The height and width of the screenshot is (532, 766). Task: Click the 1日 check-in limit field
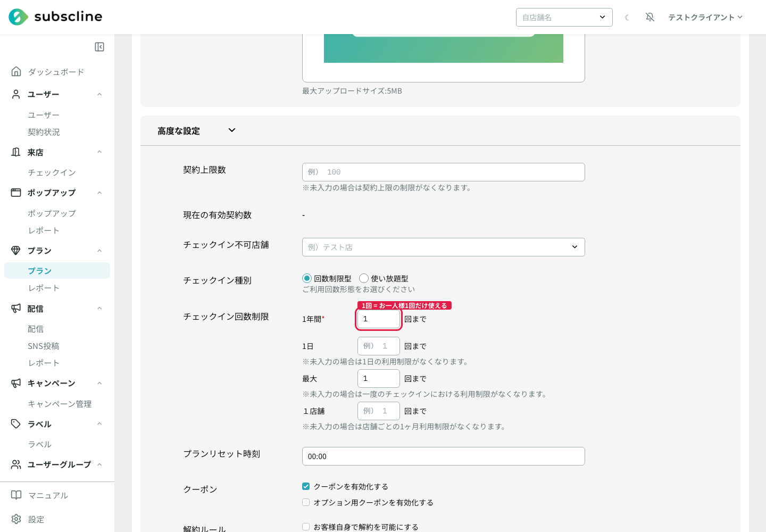(379, 346)
